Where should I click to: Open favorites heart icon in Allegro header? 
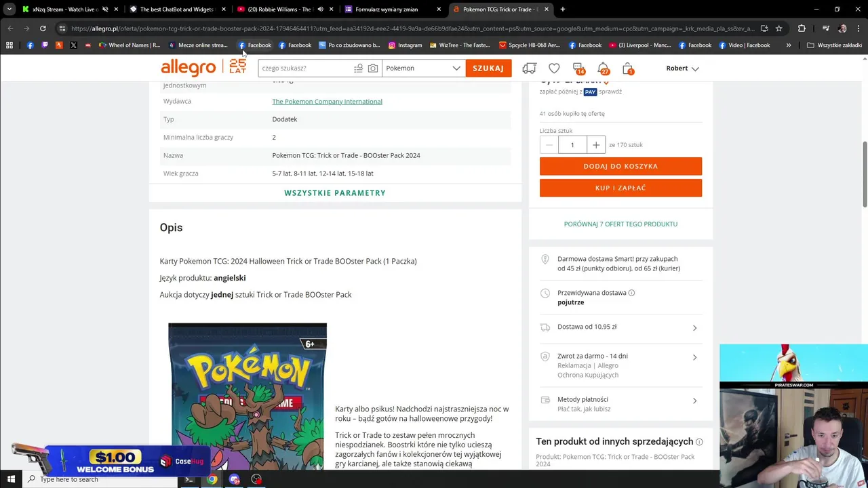[x=554, y=68]
